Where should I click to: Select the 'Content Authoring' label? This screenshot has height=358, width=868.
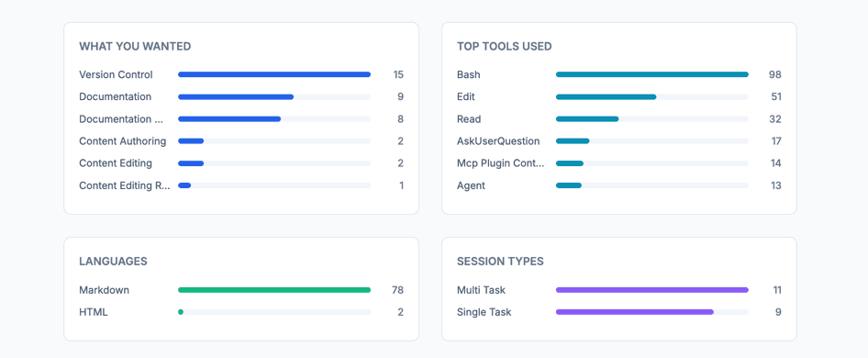click(x=122, y=140)
